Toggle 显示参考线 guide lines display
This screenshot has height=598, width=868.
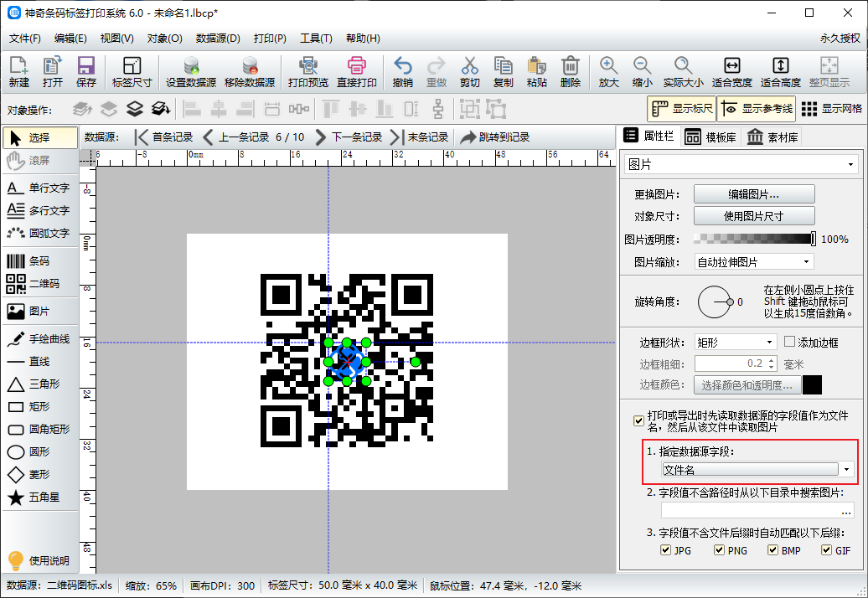(757, 109)
